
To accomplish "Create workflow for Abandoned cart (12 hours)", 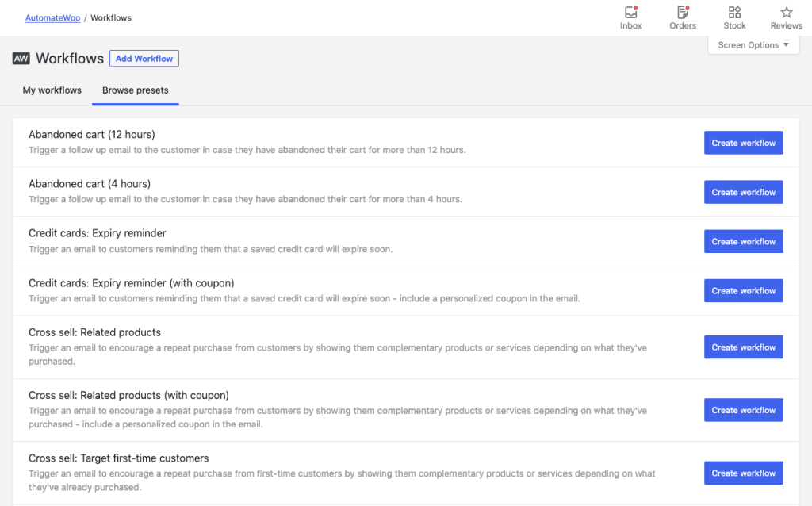I will point(743,143).
